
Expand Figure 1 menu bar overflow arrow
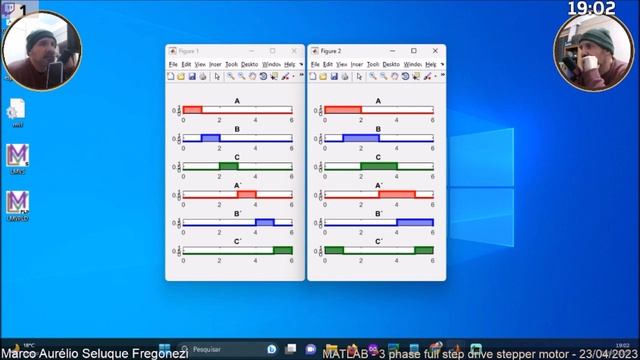tap(301, 64)
